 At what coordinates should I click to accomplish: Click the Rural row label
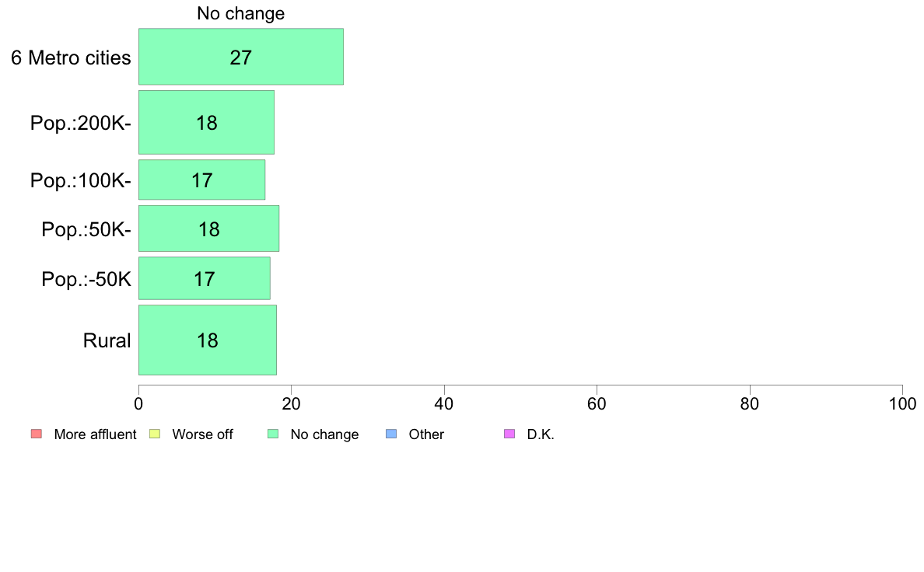click(107, 340)
